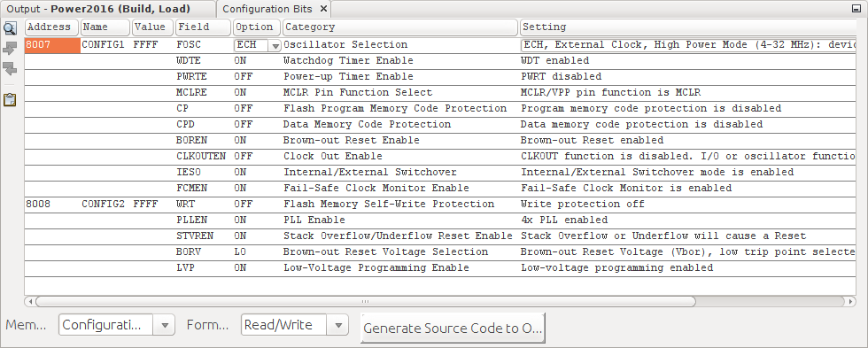This screenshot has height=348, width=868.
Task: Click the OFF option for CLKOUTEN
Action: (243, 157)
